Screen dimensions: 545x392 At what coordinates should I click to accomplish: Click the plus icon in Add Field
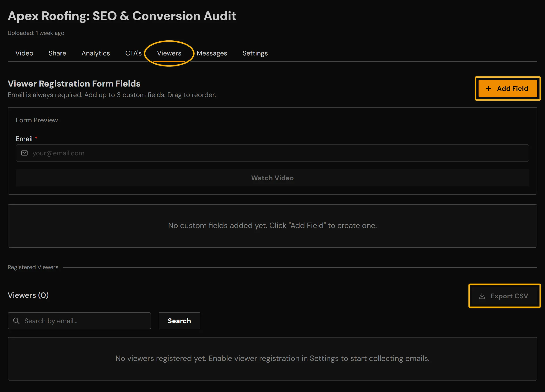[x=489, y=88]
